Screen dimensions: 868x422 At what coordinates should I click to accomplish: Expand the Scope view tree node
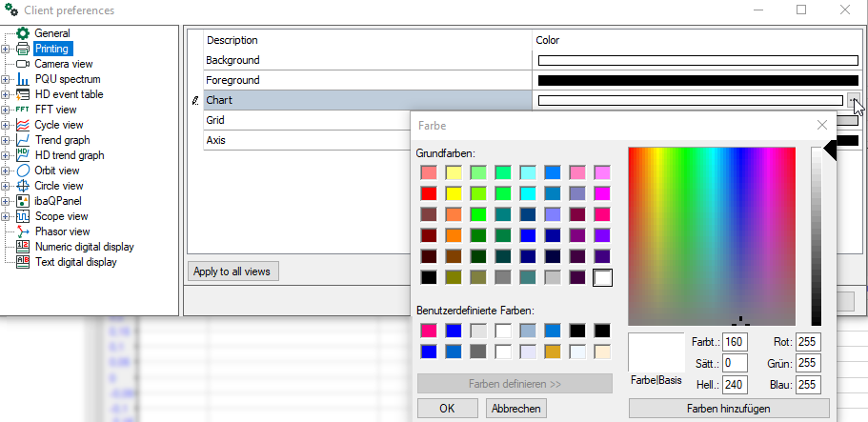click(7, 216)
